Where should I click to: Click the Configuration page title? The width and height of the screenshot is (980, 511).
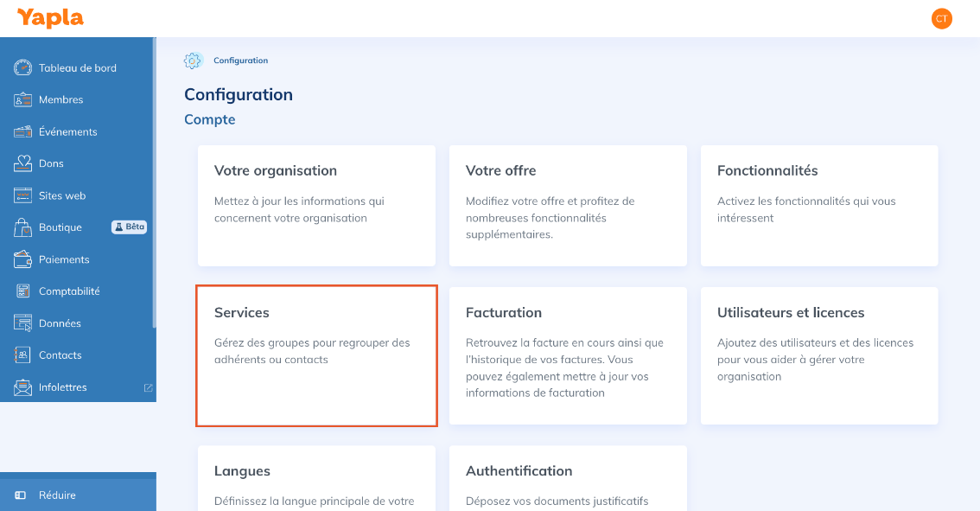click(x=239, y=94)
